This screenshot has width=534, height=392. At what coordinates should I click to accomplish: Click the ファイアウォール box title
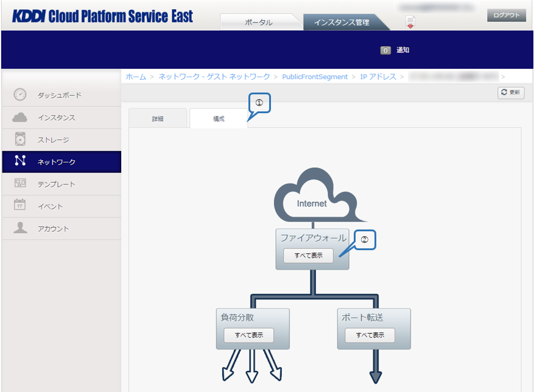(x=314, y=238)
